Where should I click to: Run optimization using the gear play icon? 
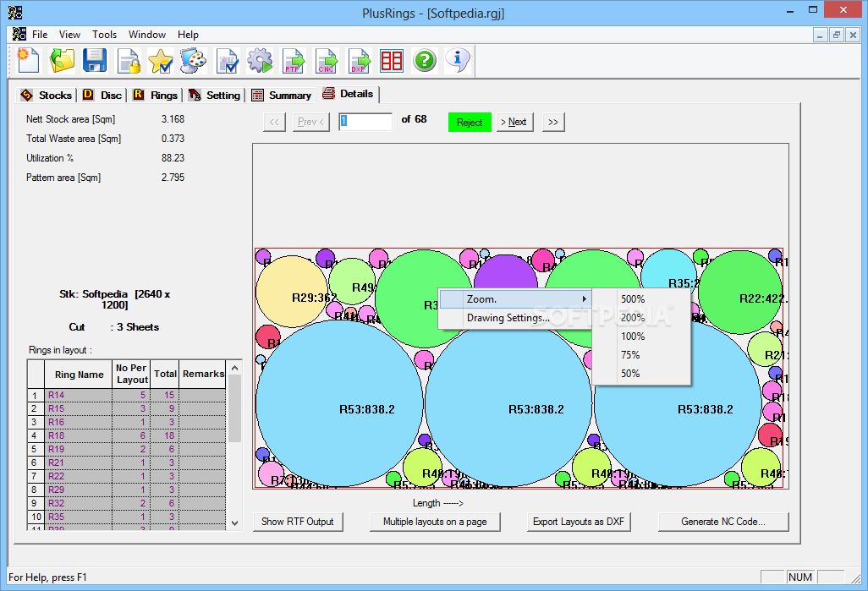260,60
